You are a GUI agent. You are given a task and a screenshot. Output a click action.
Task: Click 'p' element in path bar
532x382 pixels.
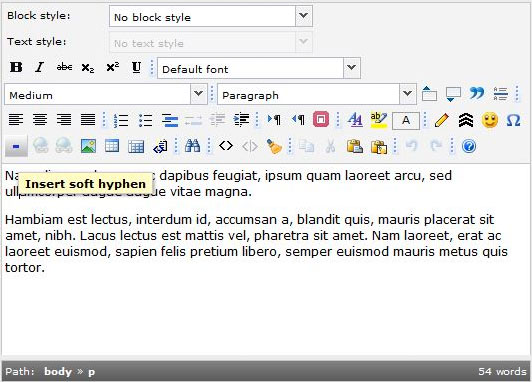tap(91, 372)
